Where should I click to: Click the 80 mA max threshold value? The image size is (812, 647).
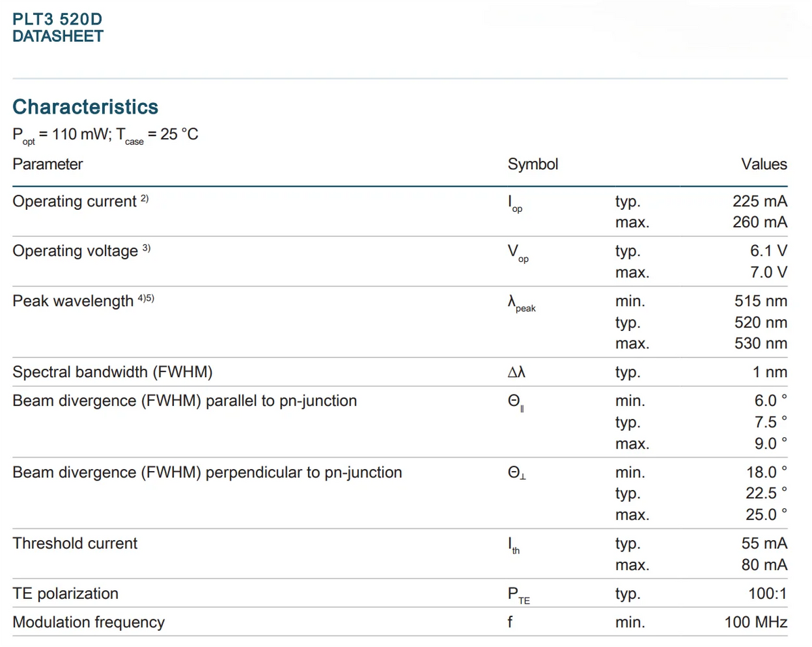[765, 565]
